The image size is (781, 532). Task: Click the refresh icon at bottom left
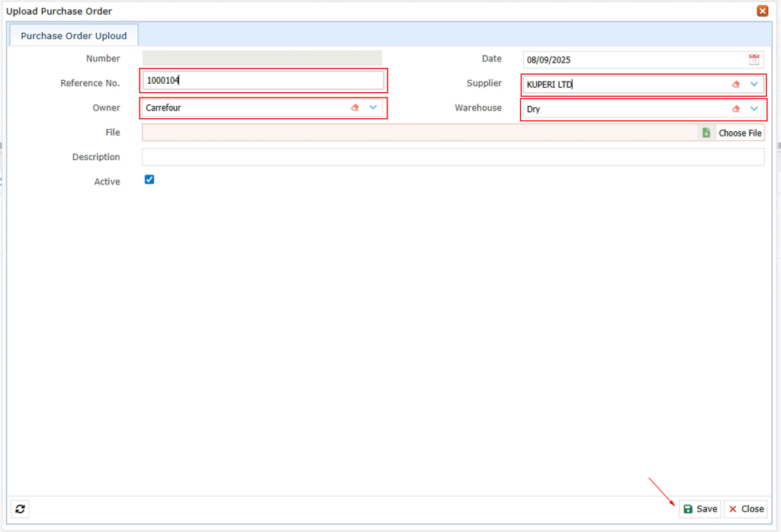(x=21, y=508)
